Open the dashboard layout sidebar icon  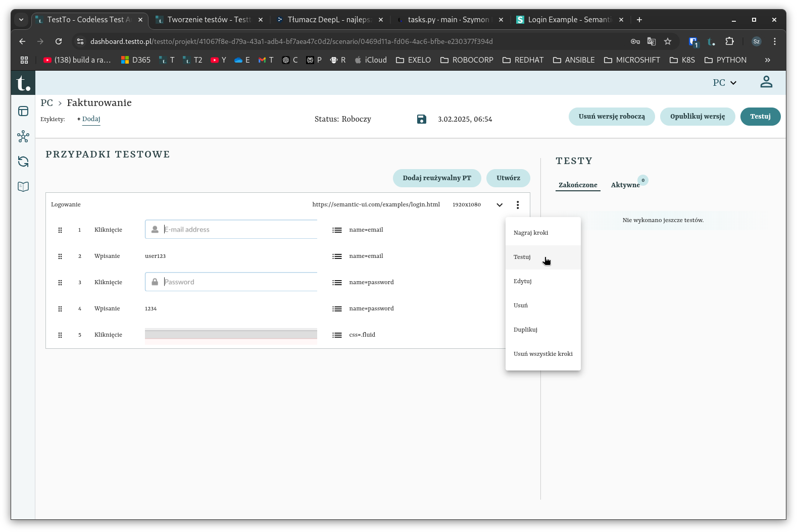click(23, 111)
